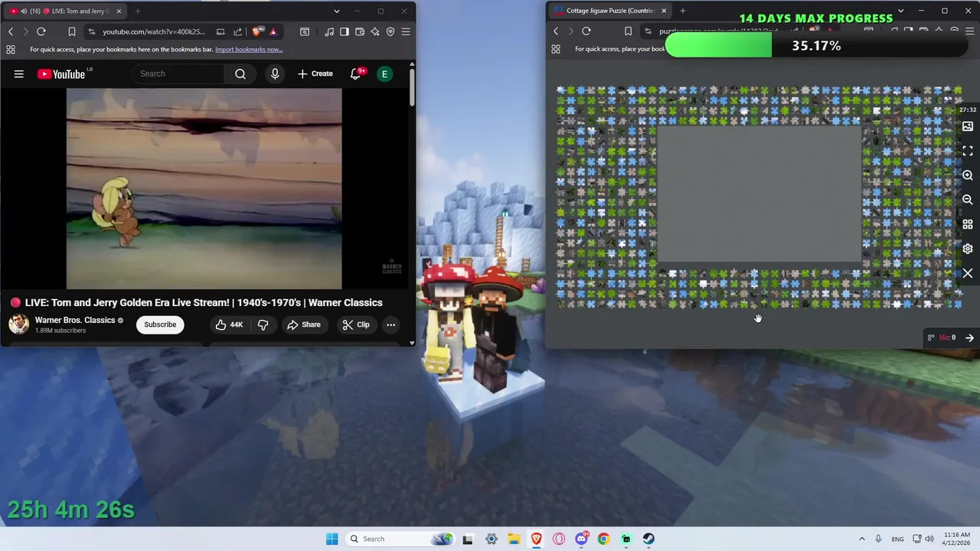Click the YouTube search input field

178,73
